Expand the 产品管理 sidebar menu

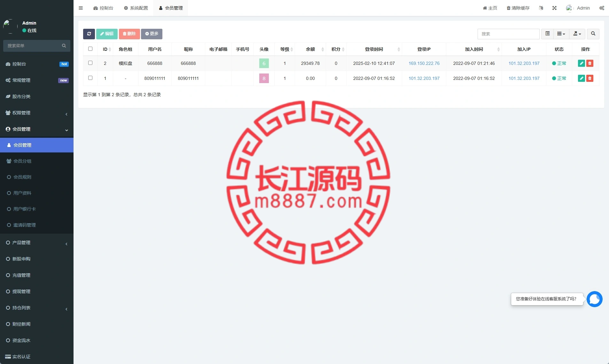37,243
